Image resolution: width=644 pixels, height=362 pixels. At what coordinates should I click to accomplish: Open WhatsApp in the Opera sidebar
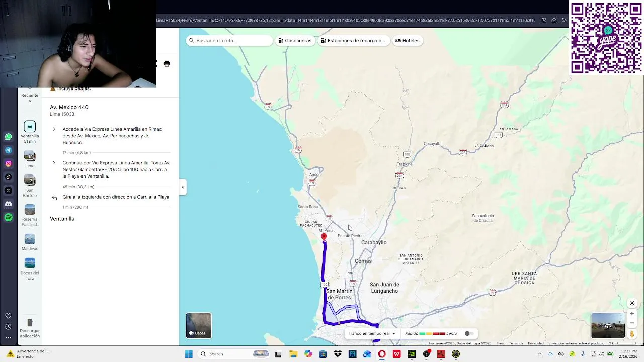click(8, 137)
